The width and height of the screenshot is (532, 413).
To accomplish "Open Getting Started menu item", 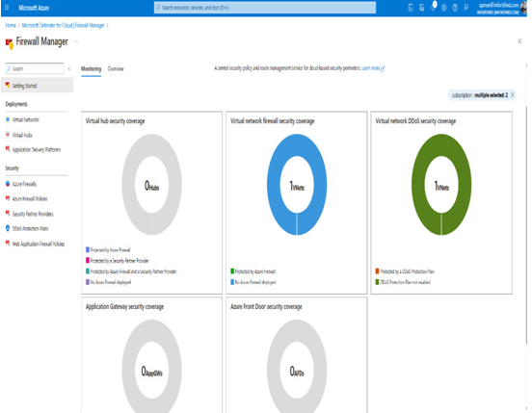I will [38, 86].
